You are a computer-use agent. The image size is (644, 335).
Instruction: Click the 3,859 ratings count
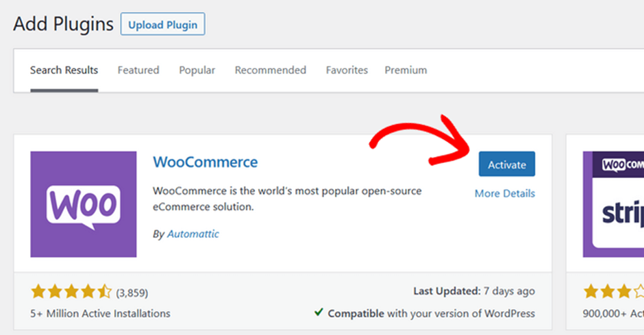tap(132, 293)
